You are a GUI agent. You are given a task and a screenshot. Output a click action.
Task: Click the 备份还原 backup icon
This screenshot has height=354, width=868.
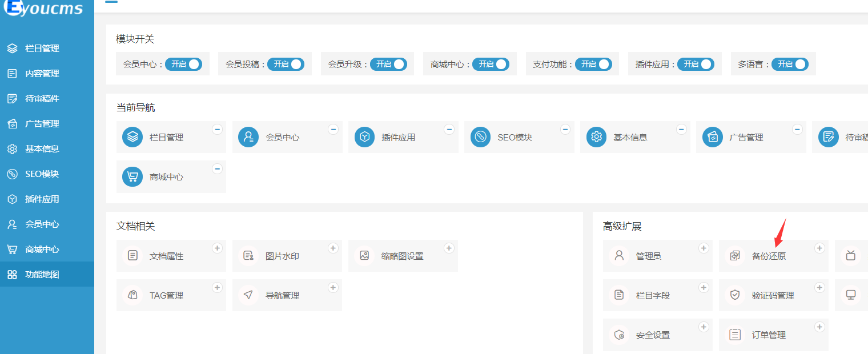(x=735, y=256)
